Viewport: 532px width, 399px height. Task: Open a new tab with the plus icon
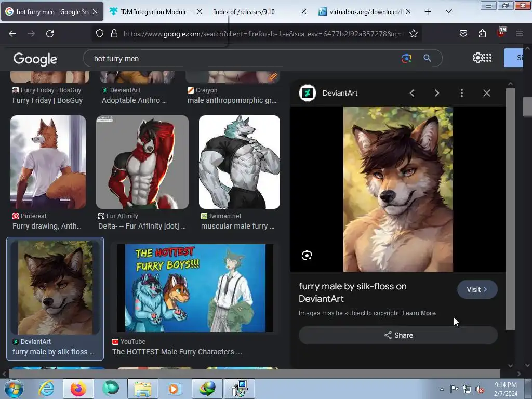coord(428,12)
